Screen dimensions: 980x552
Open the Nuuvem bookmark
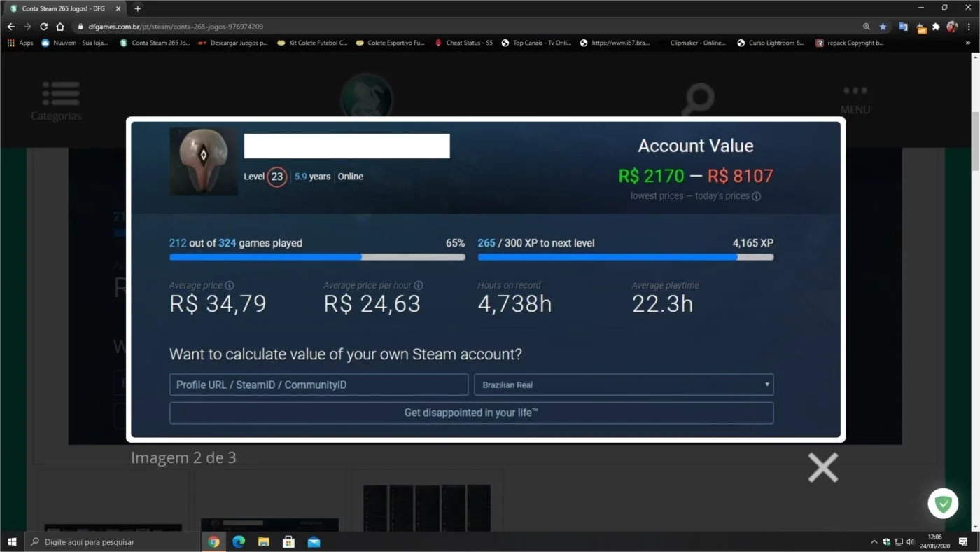(x=75, y=43)
